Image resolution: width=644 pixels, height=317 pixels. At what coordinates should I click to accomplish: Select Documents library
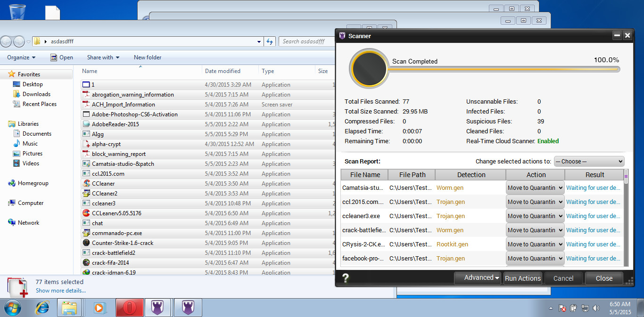point(37,134)
